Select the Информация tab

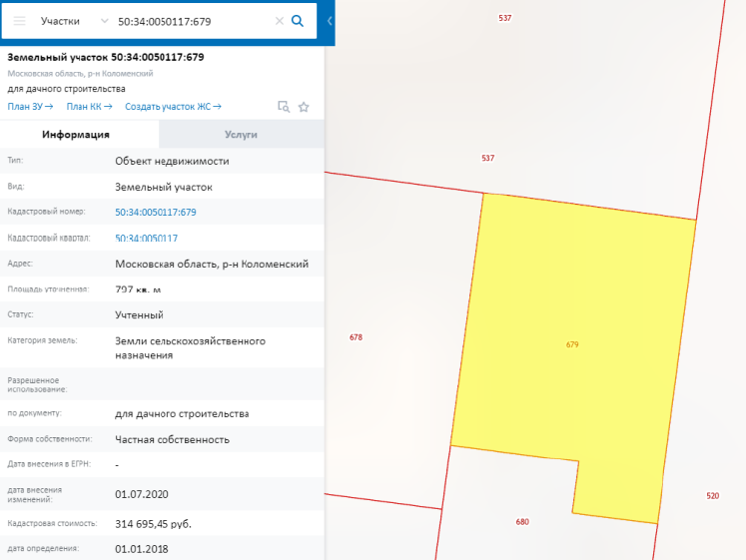click(x=76, y=134)
